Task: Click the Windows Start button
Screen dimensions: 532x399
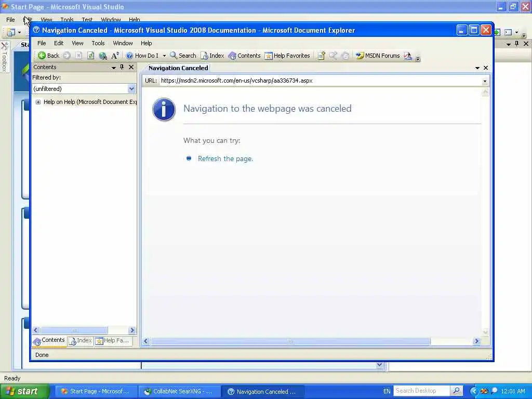Action: coord(24,391)
